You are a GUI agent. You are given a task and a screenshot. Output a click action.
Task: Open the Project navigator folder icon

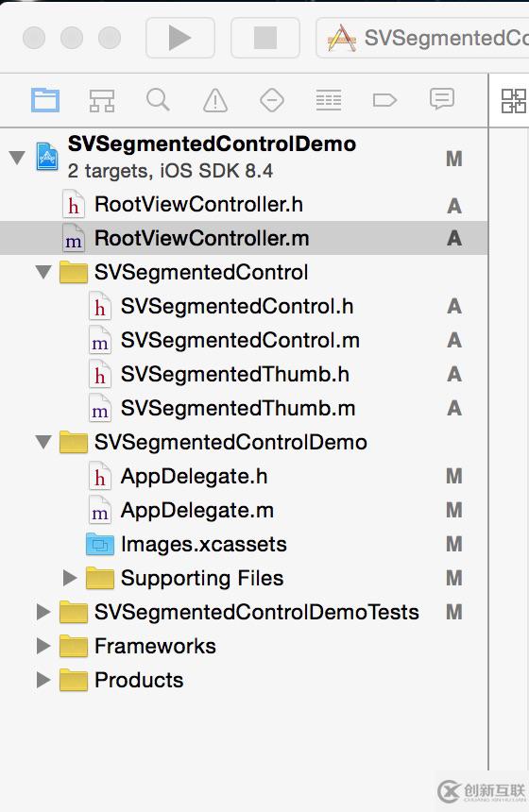[x=45, y=99]
